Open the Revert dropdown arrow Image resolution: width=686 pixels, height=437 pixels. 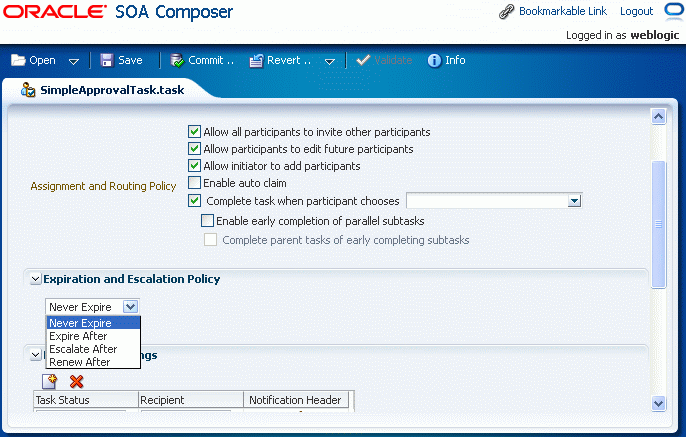coord(329,61)
